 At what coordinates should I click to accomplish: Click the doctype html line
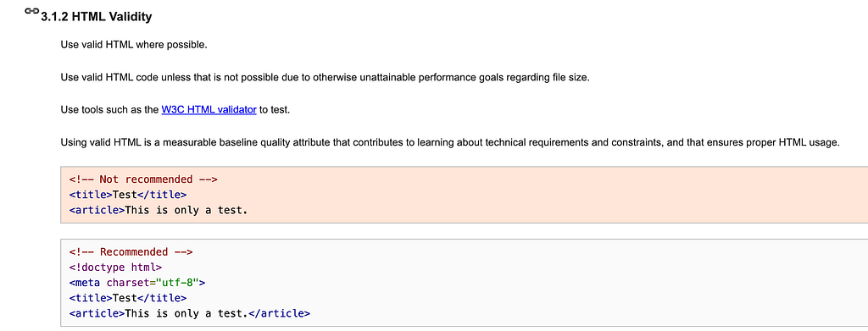tap(115, 268)
